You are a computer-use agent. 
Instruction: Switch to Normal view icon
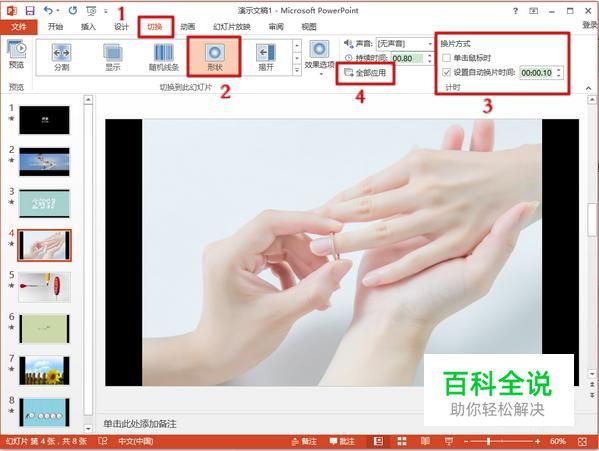tap(378, 441)
